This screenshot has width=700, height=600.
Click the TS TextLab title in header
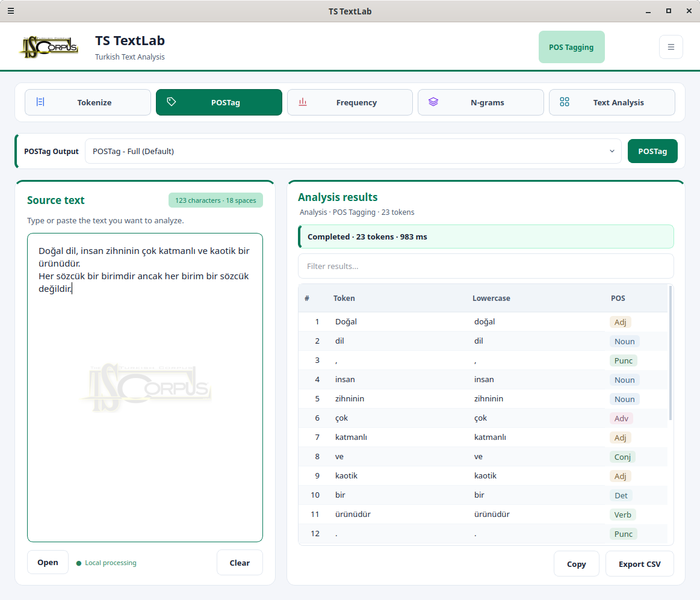(130, 41)
